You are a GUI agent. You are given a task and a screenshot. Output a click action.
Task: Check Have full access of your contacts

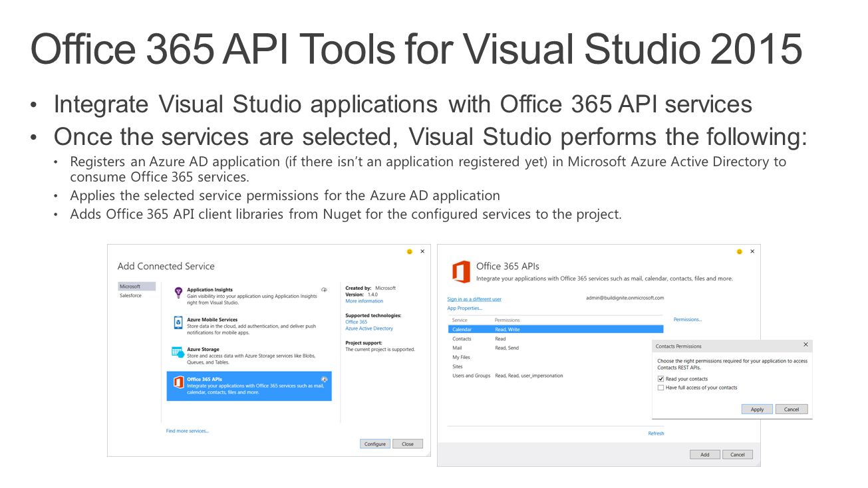tap(660, 388)
